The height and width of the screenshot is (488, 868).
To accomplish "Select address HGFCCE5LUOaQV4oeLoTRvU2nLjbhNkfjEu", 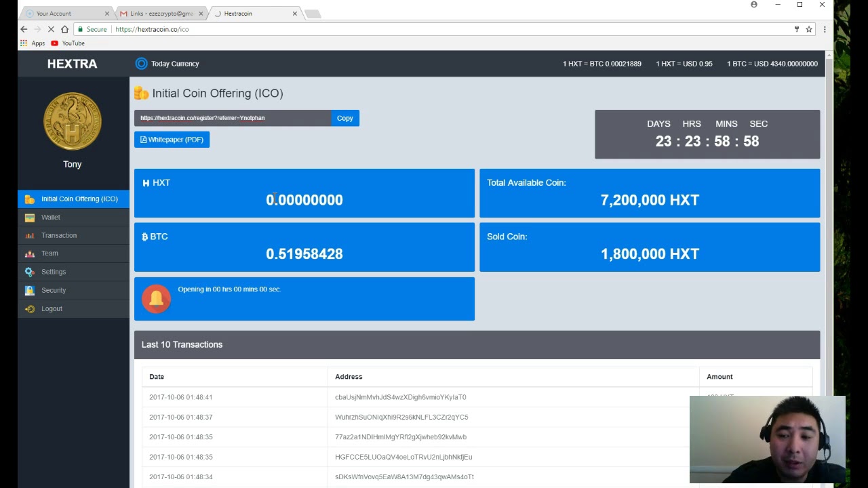I will (403, 457).
